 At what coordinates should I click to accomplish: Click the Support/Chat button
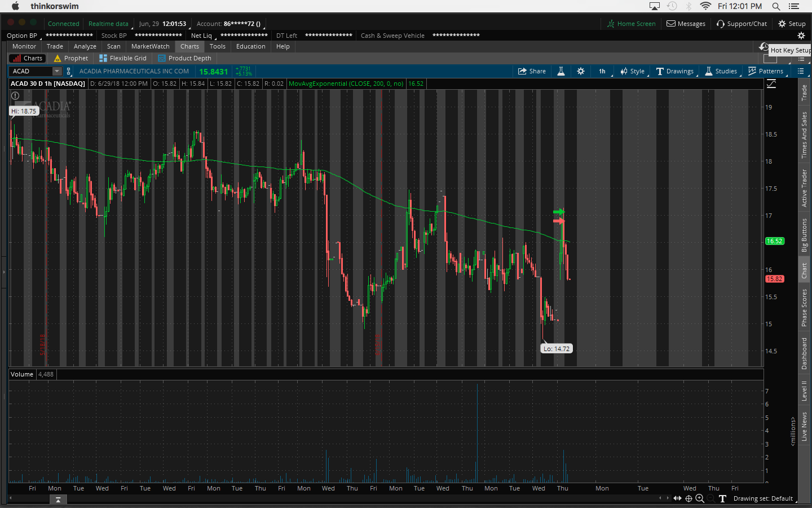(x=742, y=24)
